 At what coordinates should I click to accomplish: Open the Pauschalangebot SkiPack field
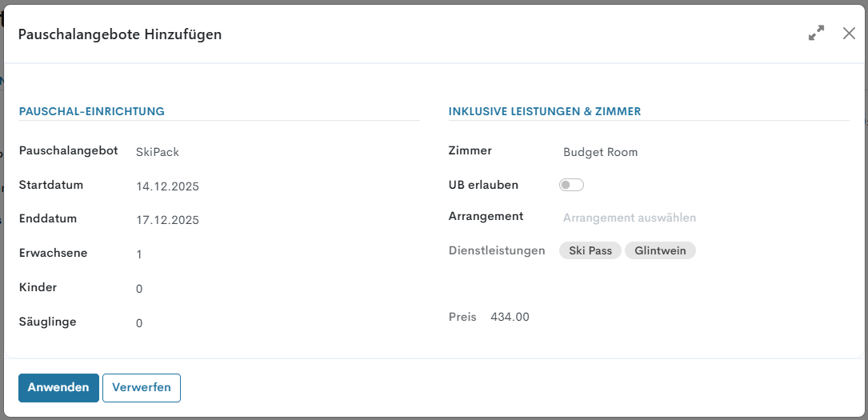tap(158, 152)
